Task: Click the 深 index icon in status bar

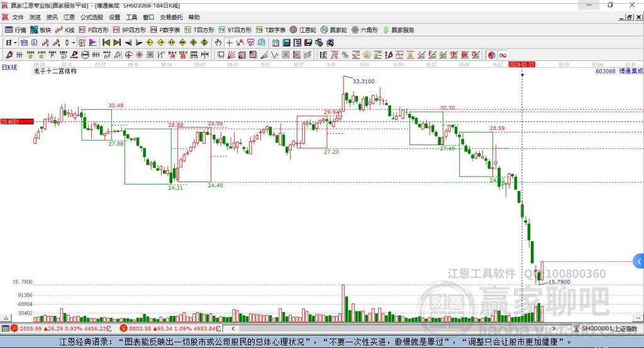Action: [123, 329]
